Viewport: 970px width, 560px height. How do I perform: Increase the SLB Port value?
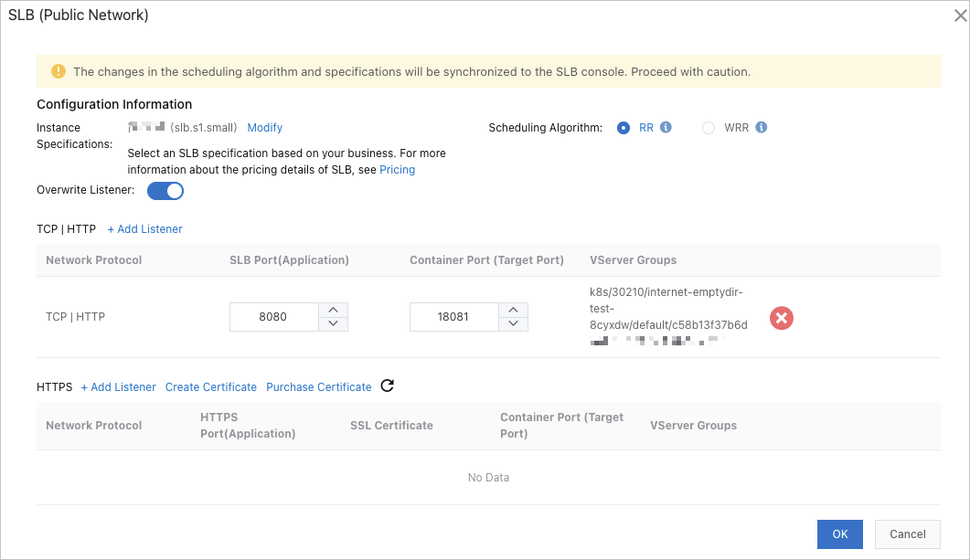coord(333,311)
